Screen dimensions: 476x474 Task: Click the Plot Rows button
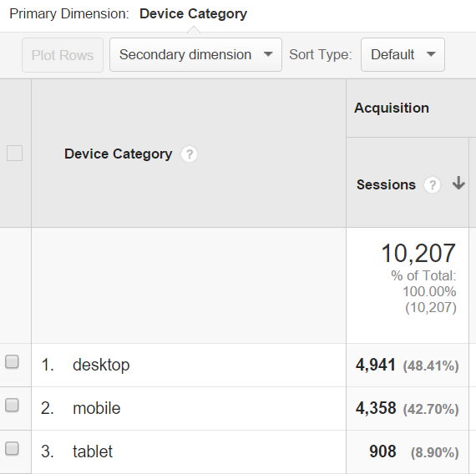63,55
